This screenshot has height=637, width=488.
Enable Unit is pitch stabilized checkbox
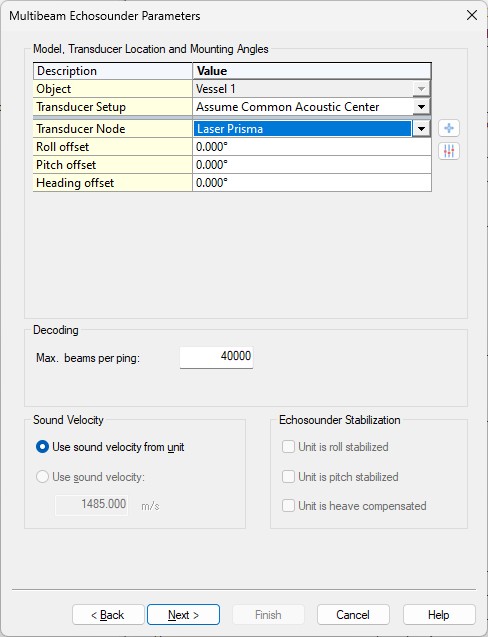(288, 477)
